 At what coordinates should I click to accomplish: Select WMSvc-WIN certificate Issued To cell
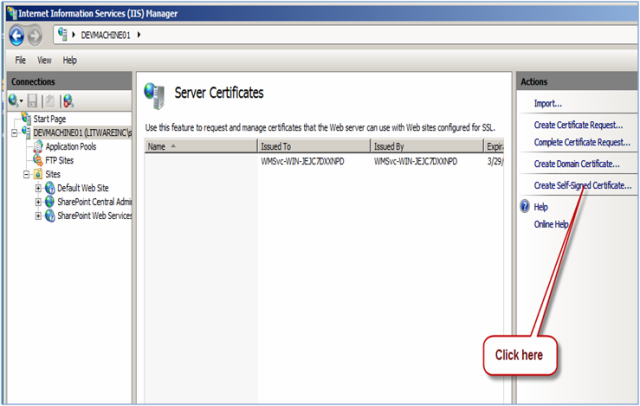(302, 162)
